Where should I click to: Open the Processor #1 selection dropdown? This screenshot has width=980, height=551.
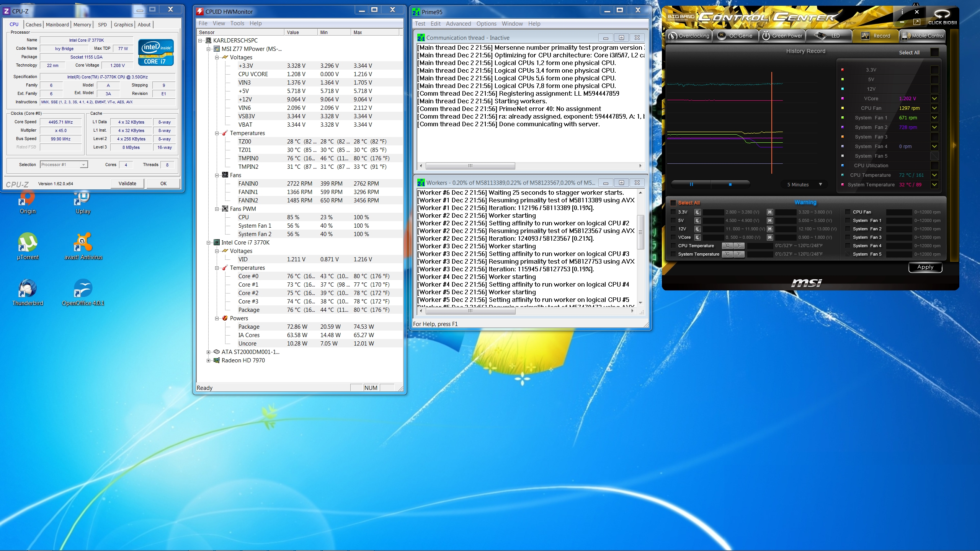(64, 165)
